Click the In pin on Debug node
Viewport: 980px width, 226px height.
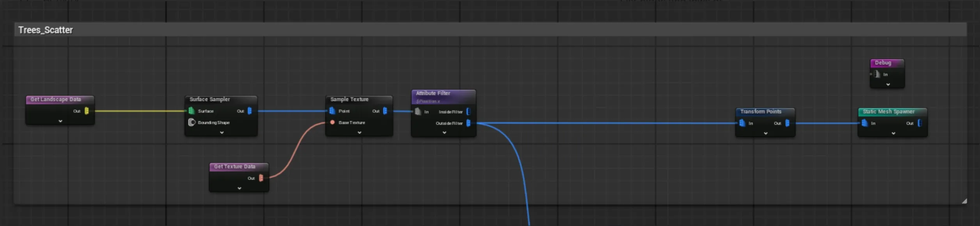[877, 74]
